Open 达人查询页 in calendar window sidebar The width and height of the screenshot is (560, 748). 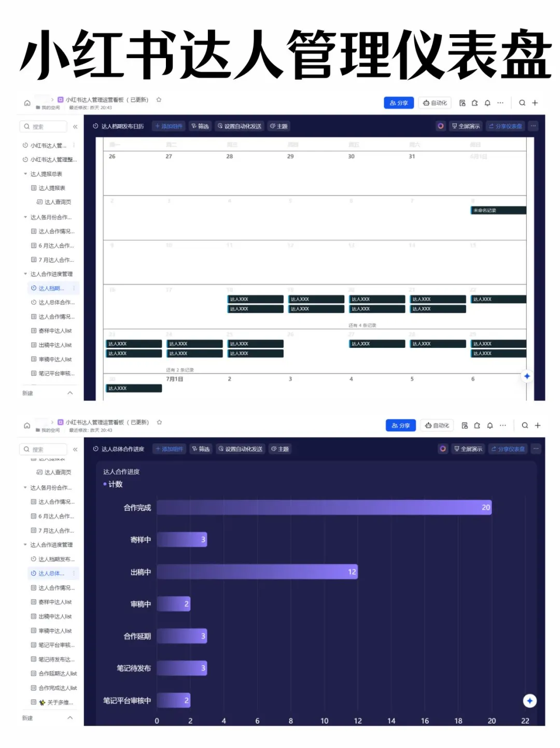pos(54,202)
